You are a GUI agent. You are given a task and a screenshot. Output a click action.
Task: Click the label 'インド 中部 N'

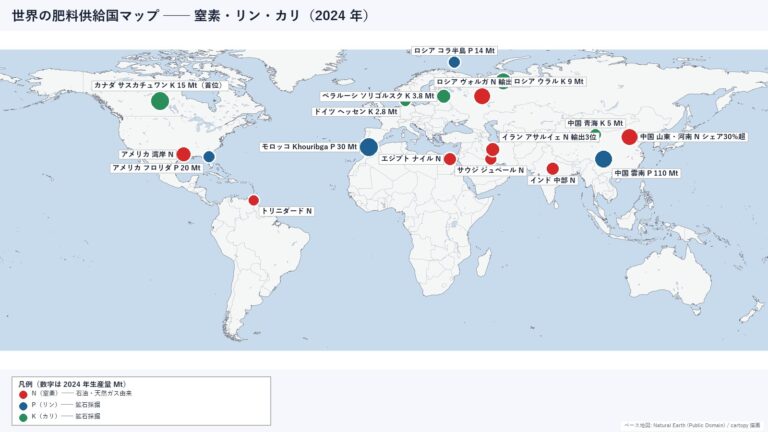[552, 180]
